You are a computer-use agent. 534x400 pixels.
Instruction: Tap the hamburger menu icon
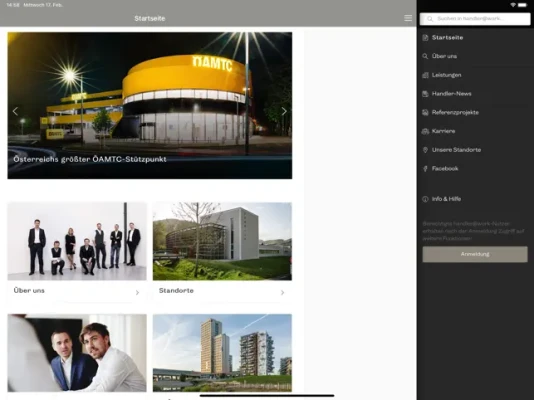(408, 18)
